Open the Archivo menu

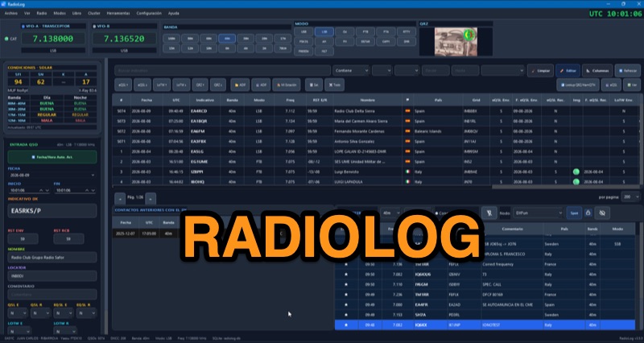point(10,13)
